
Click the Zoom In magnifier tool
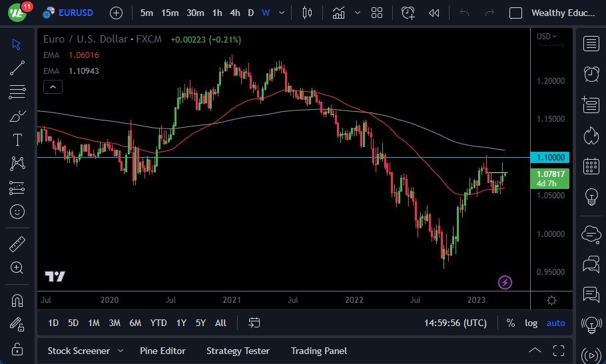click(x=17, y=268)
